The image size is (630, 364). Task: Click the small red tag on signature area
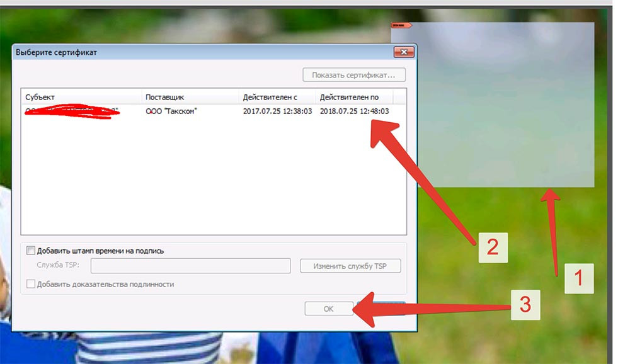pyautogui.click(x=401, y=25)
